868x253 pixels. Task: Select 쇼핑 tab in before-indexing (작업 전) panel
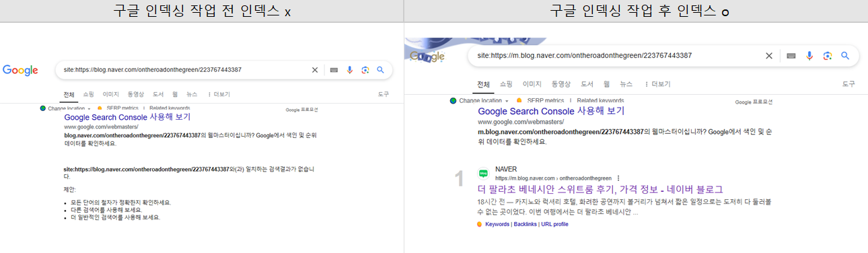coord(89,95)
